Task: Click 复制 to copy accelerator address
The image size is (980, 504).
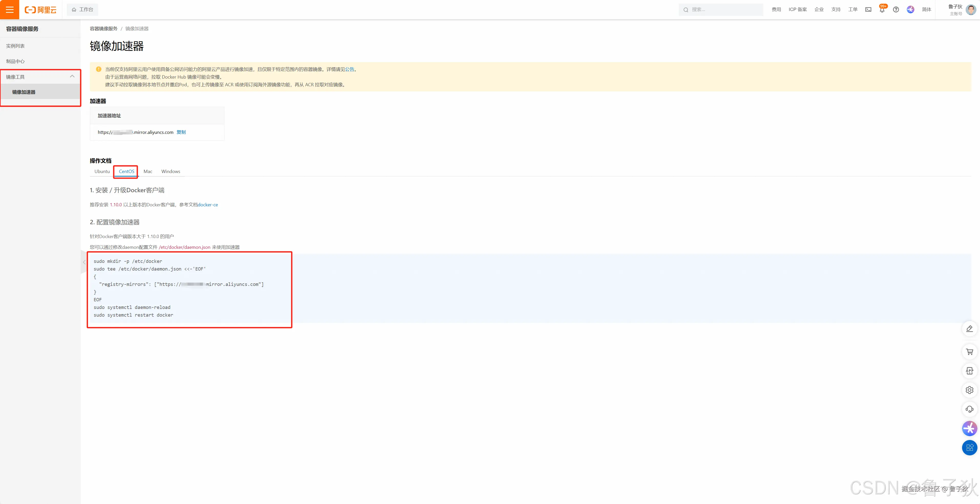Action: [x=181, y=132]
